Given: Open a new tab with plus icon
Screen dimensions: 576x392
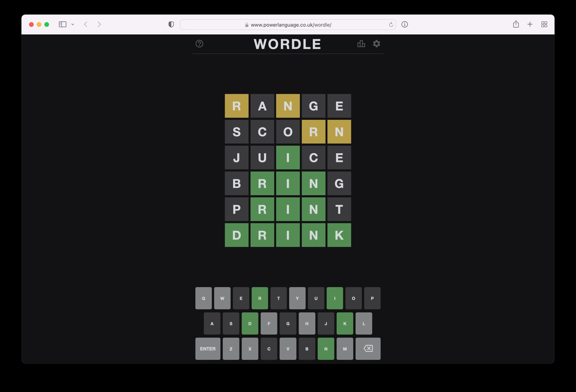Looking at the screenshot, I should pyautogui.click(x=530, y=24).
